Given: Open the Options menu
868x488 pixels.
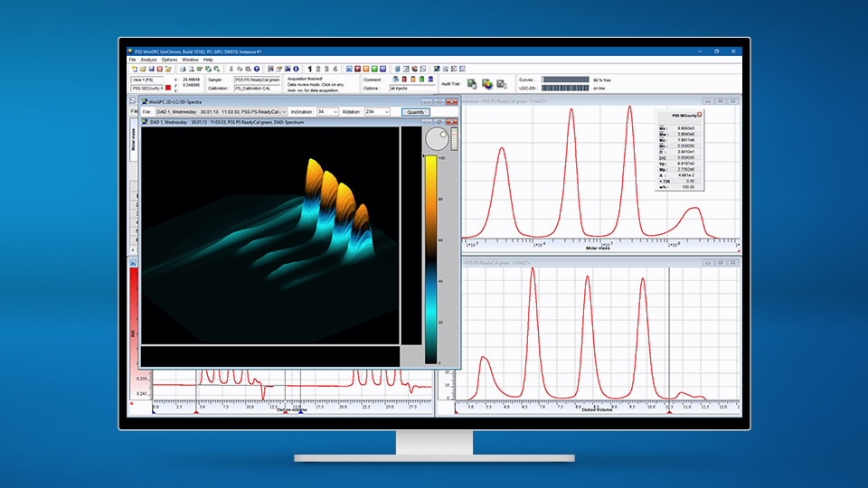Looking at the screenshot, I should (x=169, y=60).
